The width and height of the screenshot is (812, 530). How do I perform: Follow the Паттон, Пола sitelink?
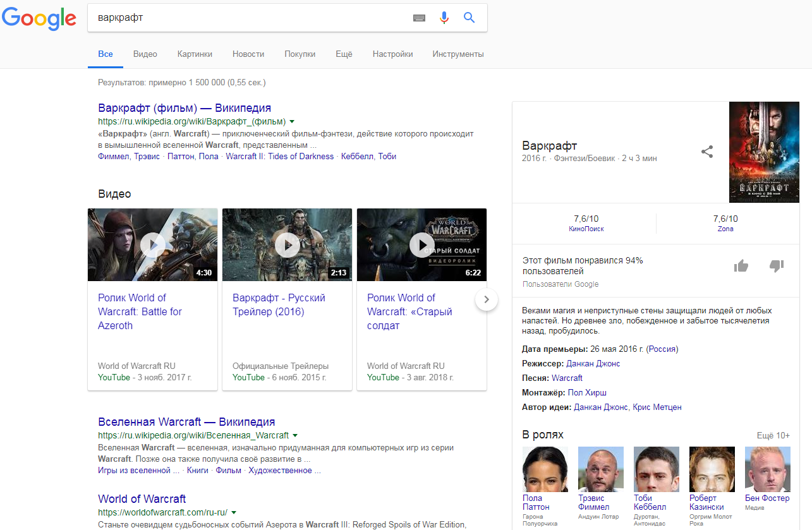194,157
